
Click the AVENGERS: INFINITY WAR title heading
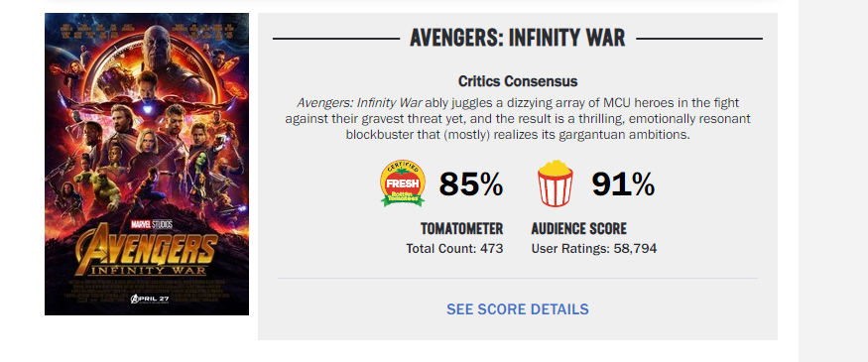pos(518,39)
